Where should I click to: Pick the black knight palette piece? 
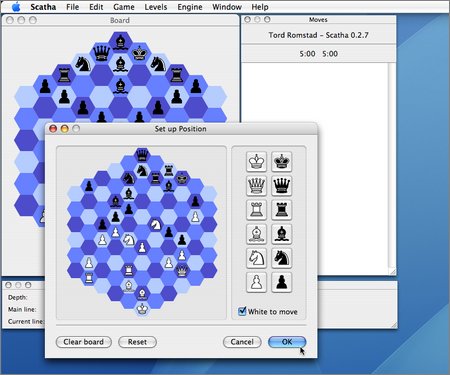[x=282, y=258]
